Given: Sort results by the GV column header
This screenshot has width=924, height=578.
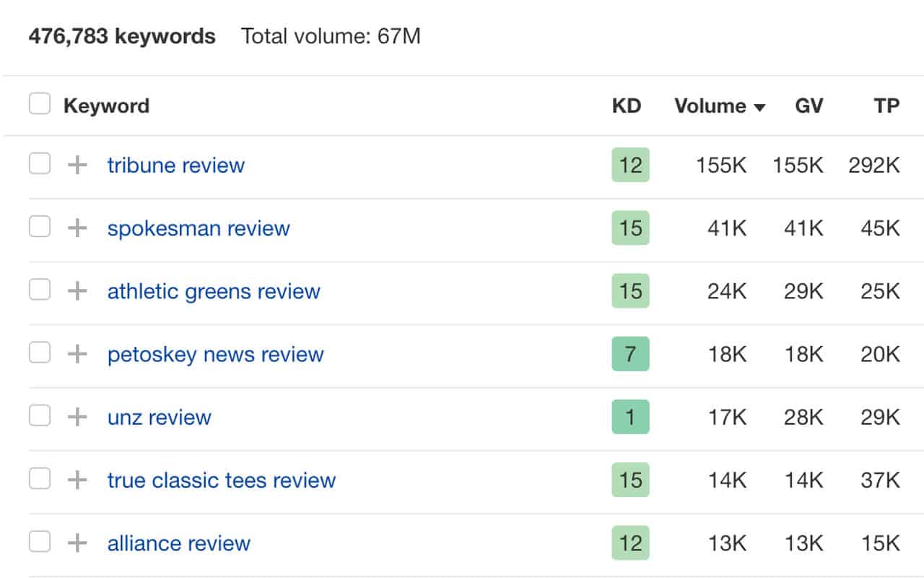Looking at the screenshot, I should [x=808, y=105].
